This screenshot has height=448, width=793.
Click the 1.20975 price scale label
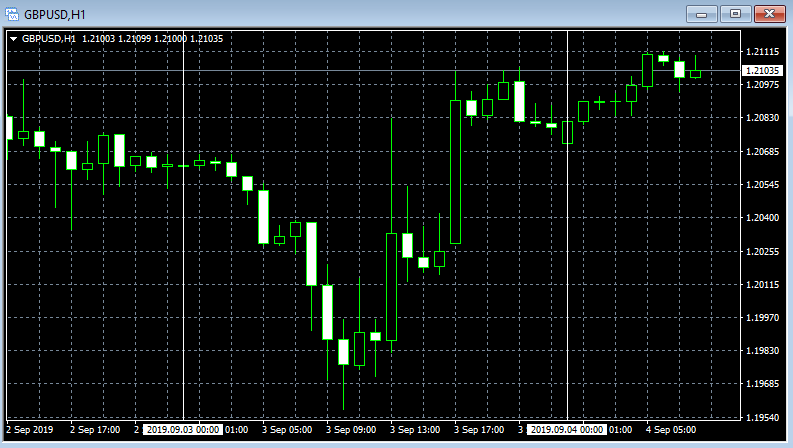coord(763,84)
